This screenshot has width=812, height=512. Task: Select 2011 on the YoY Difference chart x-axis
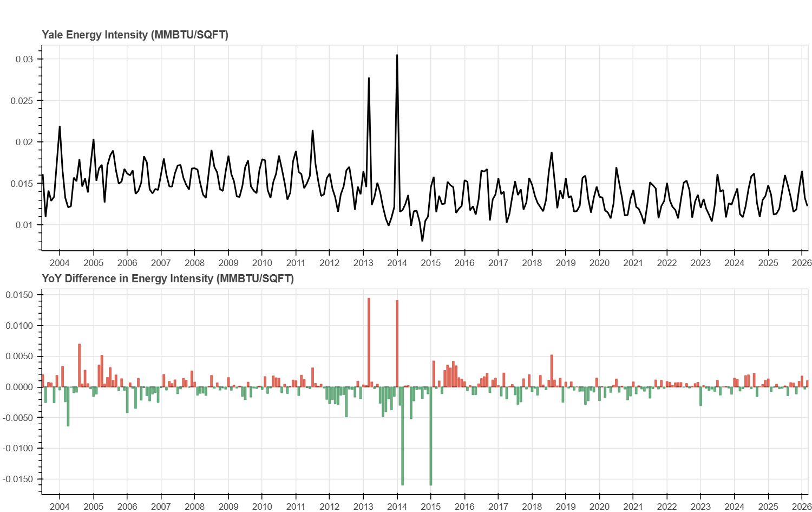[x=296, y=507]
